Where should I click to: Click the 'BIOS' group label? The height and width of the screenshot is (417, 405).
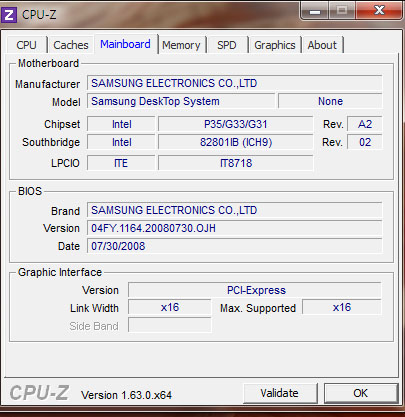click(x=30, y=191)
